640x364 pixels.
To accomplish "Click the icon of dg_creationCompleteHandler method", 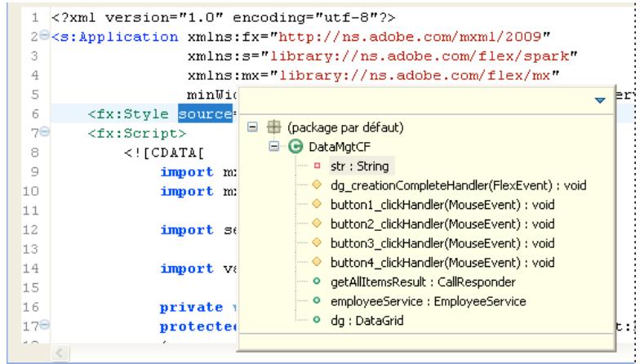I will pyautogui.click(x=317, y=184).
